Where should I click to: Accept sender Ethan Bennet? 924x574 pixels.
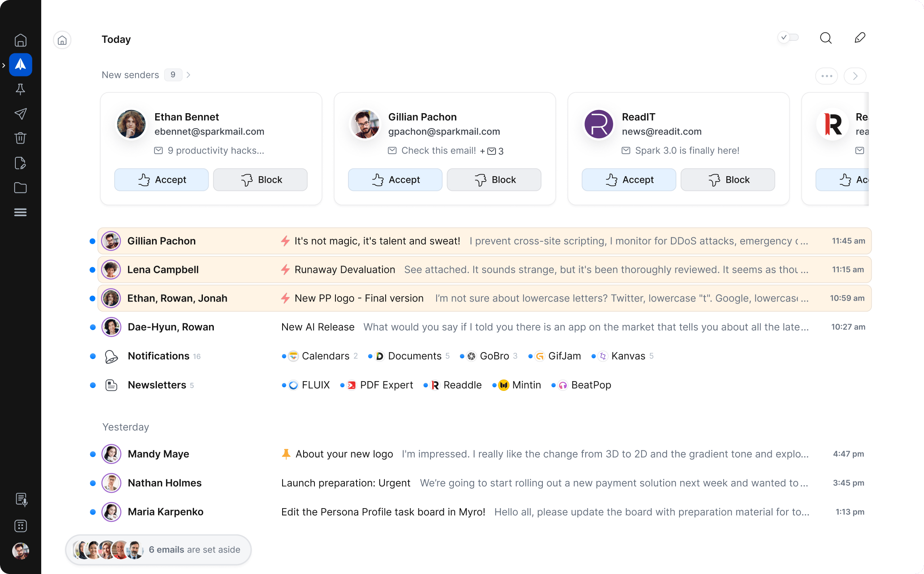161,180
